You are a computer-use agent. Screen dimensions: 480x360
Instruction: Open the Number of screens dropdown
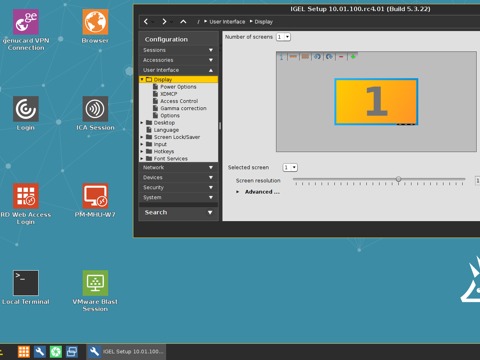283,37
